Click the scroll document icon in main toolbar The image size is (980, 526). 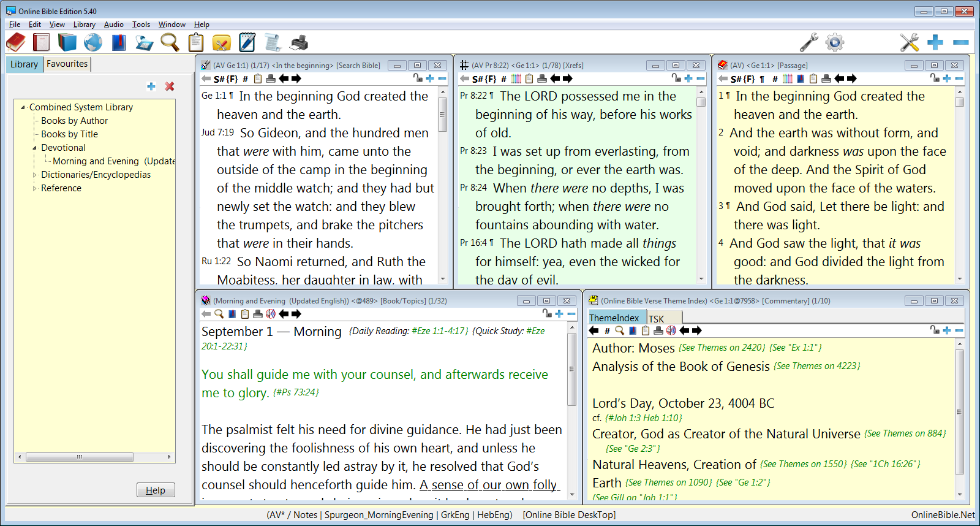pos(273,42)
